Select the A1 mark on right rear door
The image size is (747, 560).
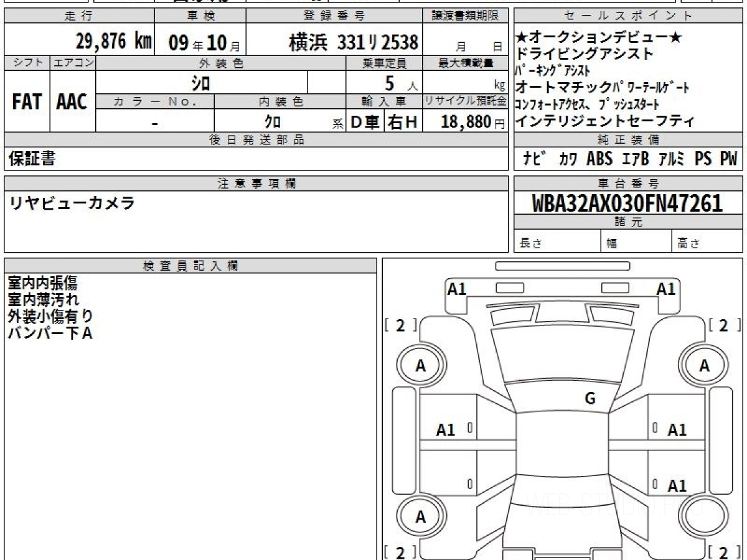click(x=677, y=485)
